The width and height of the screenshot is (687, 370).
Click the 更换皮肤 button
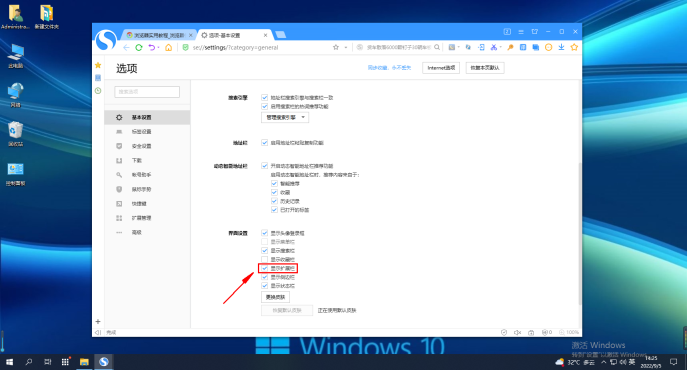tap(275, 297)
